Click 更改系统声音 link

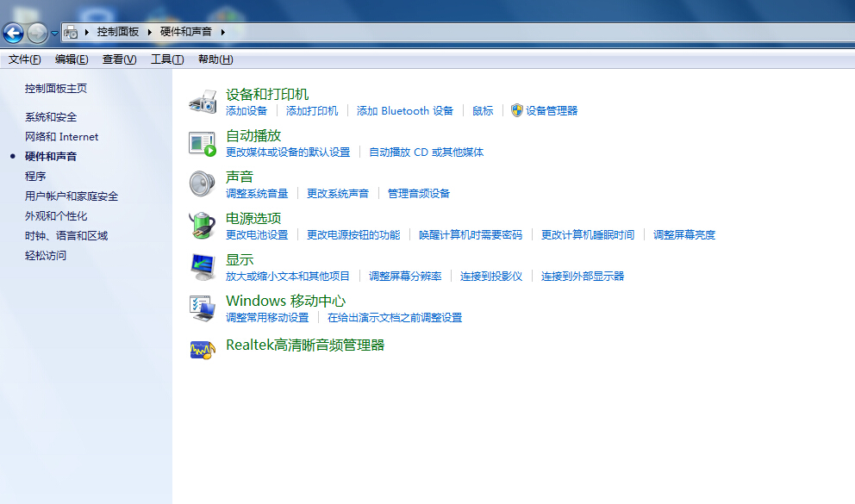click(338, 194)
